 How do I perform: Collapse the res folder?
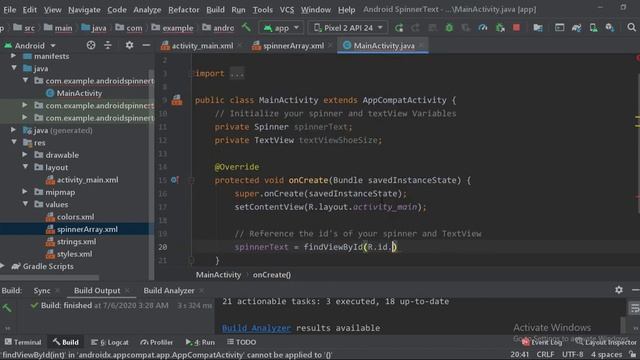point(14,142)
